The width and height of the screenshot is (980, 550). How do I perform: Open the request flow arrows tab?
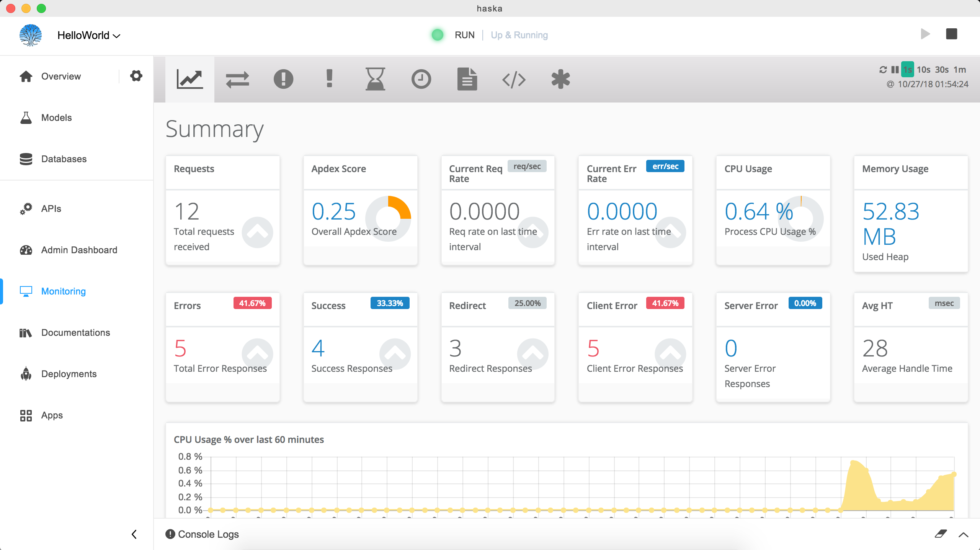(237, 79)
